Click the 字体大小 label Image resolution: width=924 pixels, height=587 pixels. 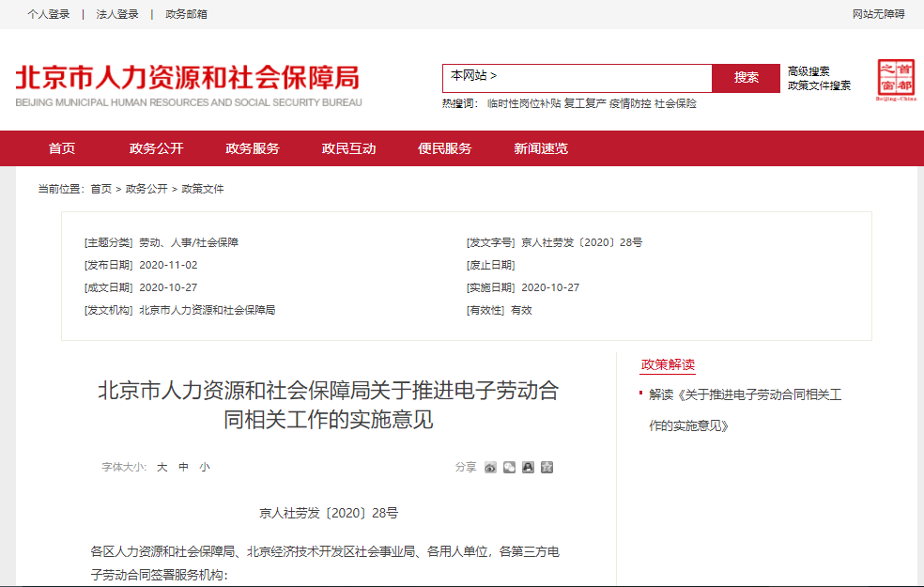(124, 468)
